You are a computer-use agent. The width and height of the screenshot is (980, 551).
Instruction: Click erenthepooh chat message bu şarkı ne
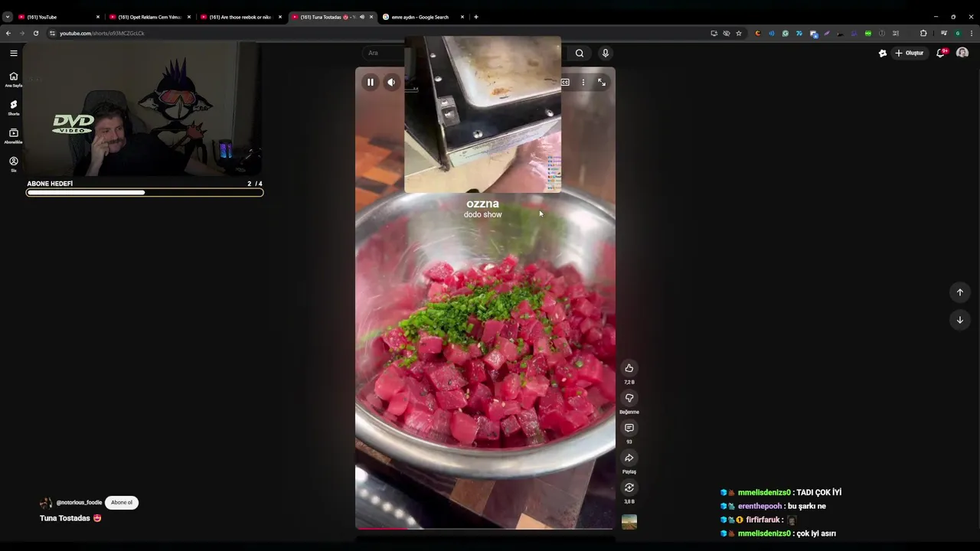tap(774, 506)
